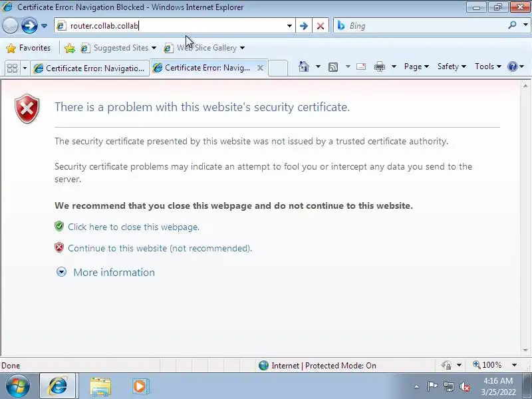Click the Help question mark icon
The image size is (532, 399).
(512, 66)
